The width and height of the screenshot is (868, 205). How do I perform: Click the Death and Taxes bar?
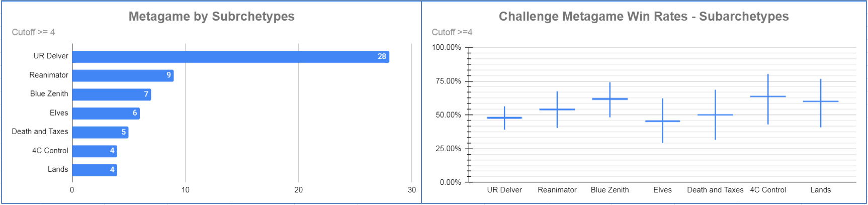pyautogui.click(x=100, y=132)
